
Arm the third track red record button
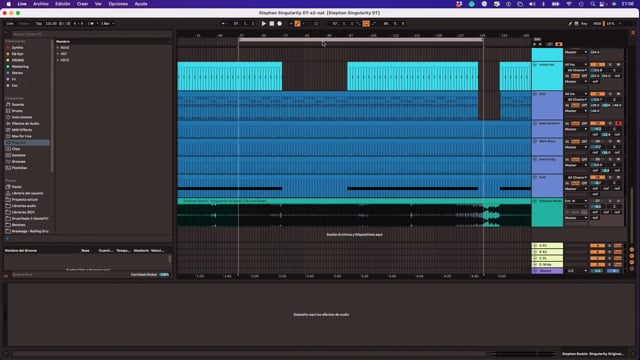[x=618, y=123]
